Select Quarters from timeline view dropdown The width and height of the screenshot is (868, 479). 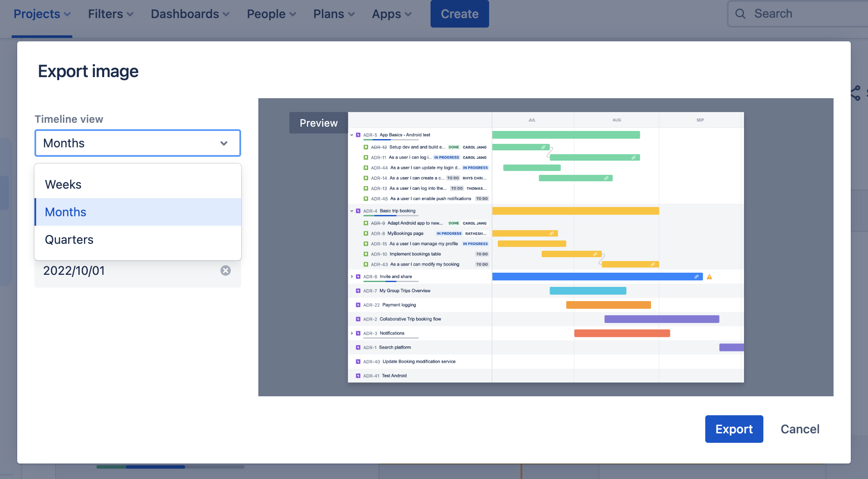(69, 239)
